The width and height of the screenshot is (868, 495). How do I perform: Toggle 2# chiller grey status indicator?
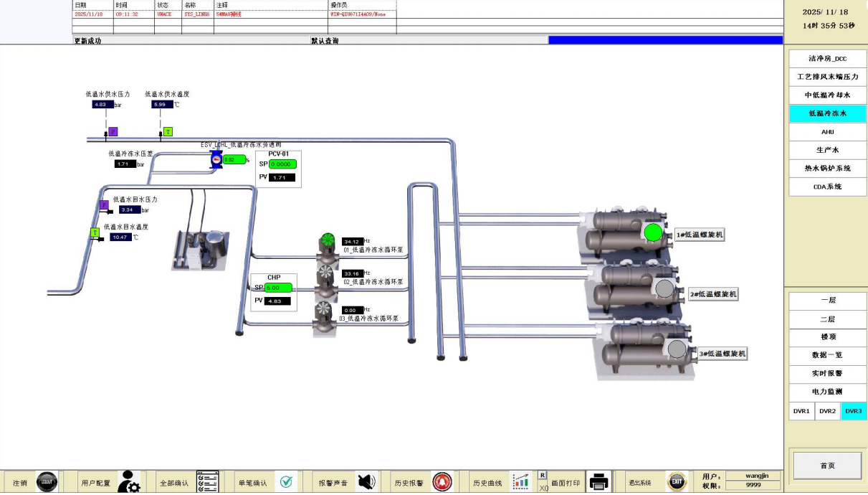(x=665, y=288)
